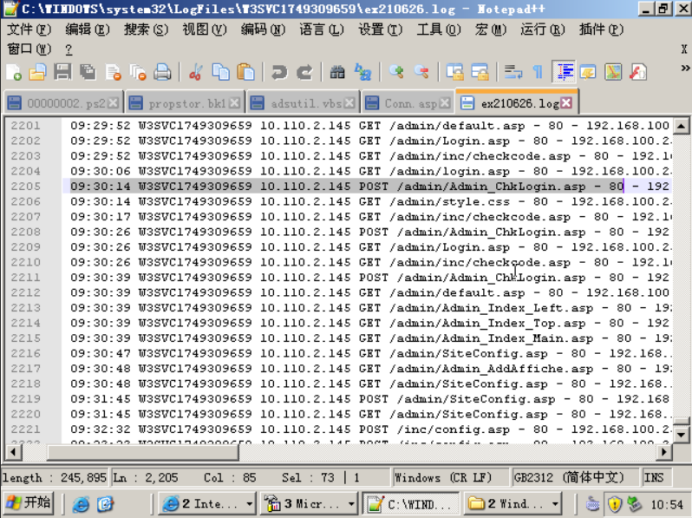Click the Zoom In toolbar icon
692x518 pixels.
397,72
